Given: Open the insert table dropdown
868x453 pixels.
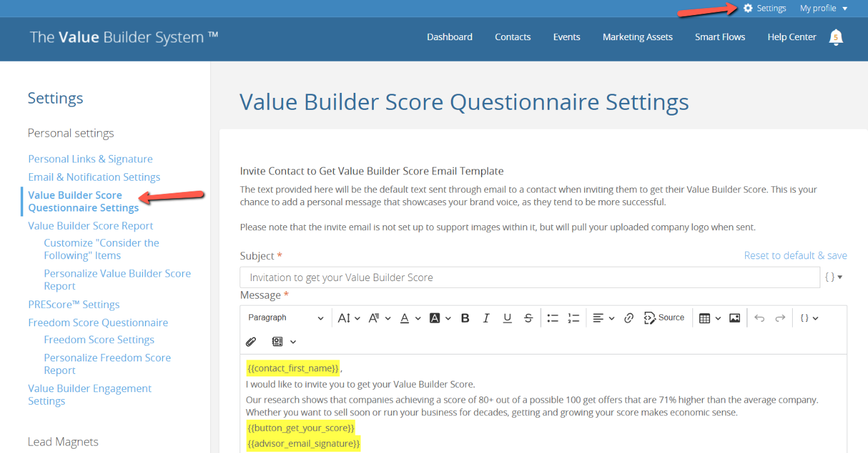Looking at the screenshot, I should pos(709,318).
